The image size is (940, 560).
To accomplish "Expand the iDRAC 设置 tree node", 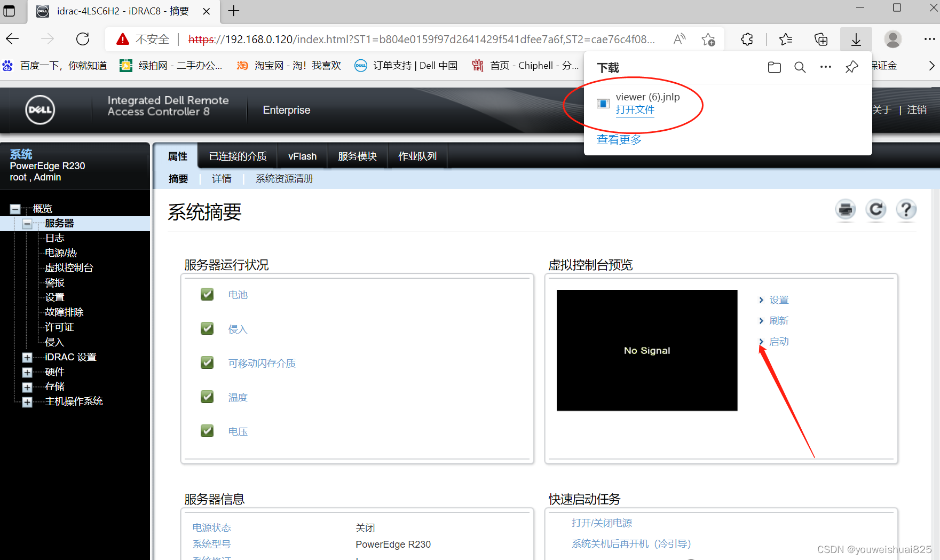I will point(27,357).
